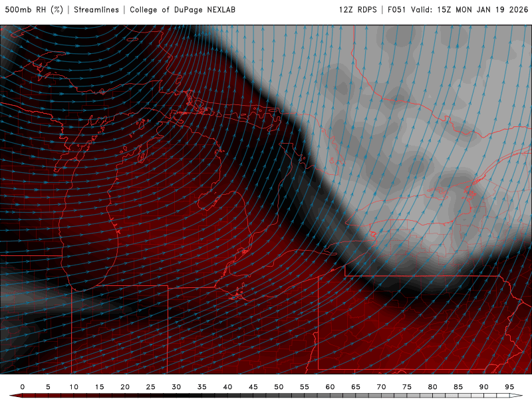Click the color bar label "35"

tap(202, 387)
